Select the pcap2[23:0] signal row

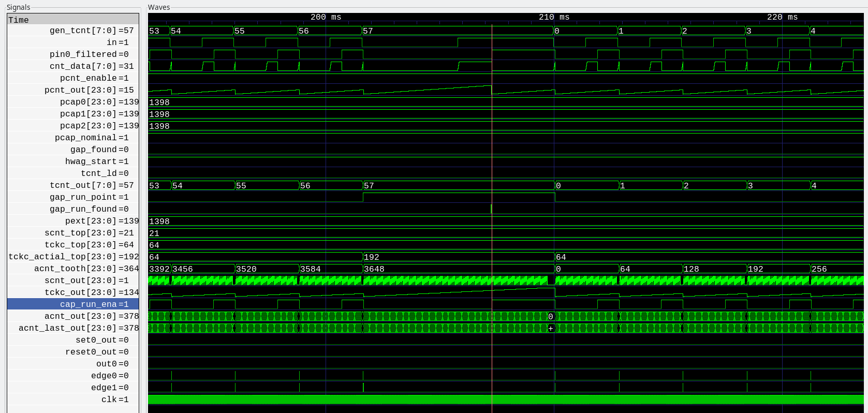73,126
